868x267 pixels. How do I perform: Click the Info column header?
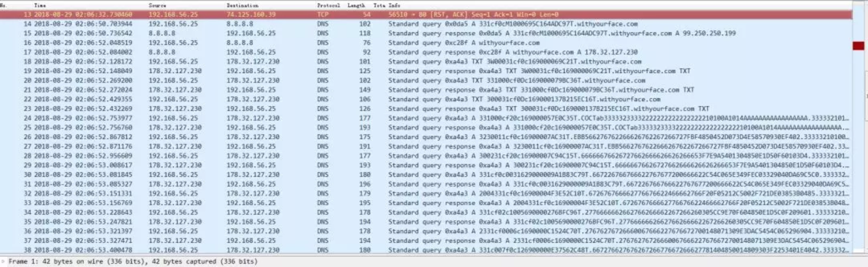[394, 6]
